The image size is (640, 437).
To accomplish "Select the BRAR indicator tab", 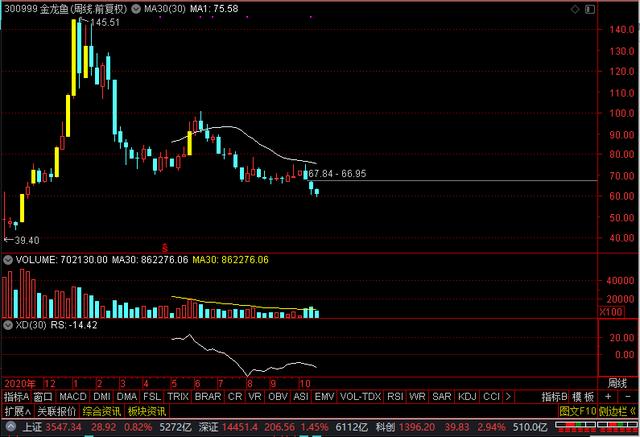I will (208, 397).
